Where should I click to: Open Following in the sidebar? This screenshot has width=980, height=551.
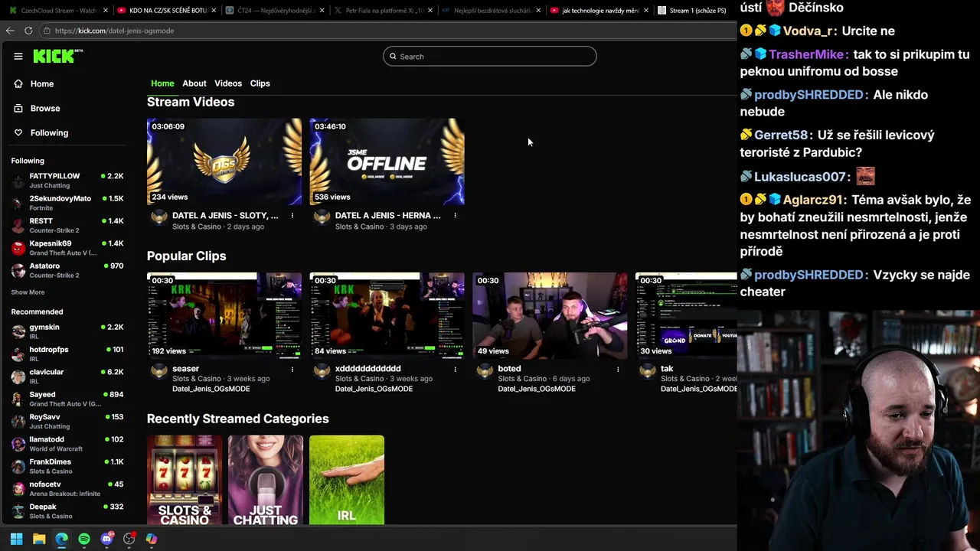49,132
